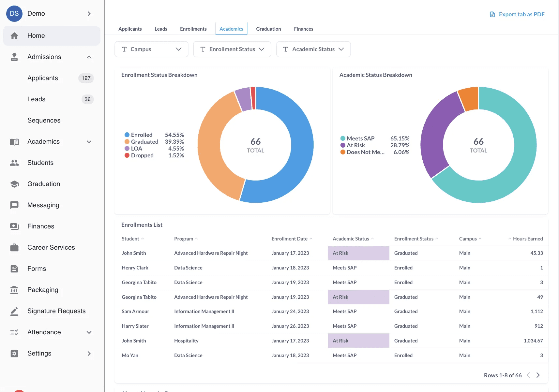The image size is (559, 392).
Task: Open the Enrollment Status filter dropdown
Action: (x=232, y=49)
